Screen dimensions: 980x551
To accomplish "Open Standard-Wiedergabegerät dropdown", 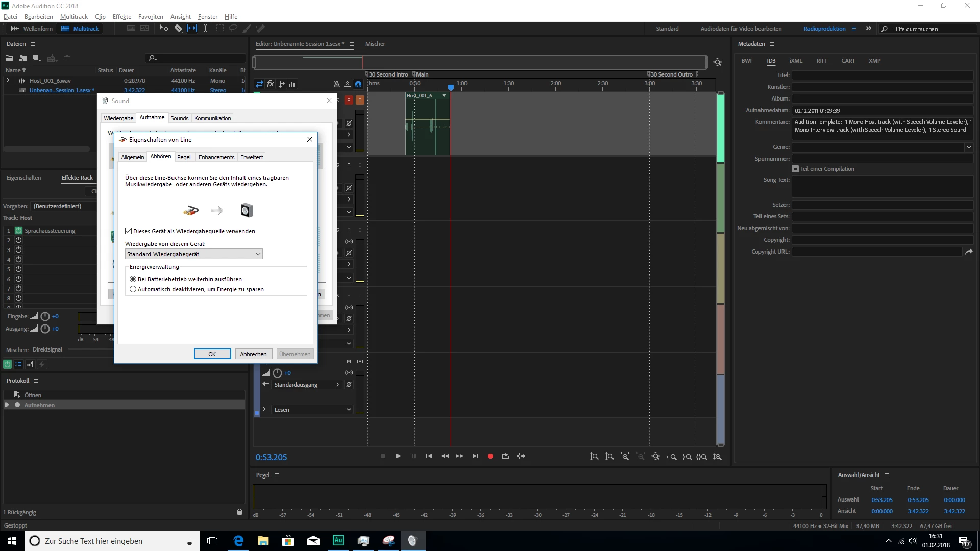I will coord(193,254).
